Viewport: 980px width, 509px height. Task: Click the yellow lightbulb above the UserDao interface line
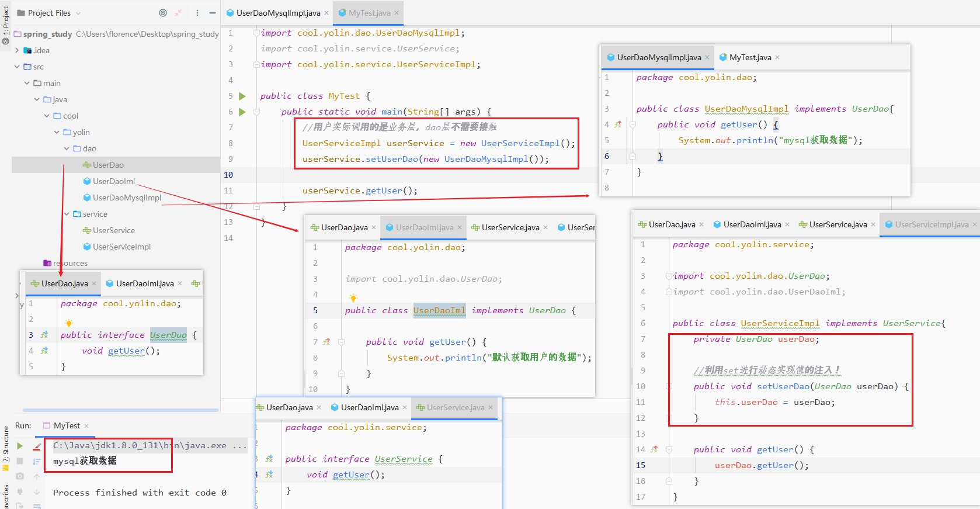pos(68,323)
